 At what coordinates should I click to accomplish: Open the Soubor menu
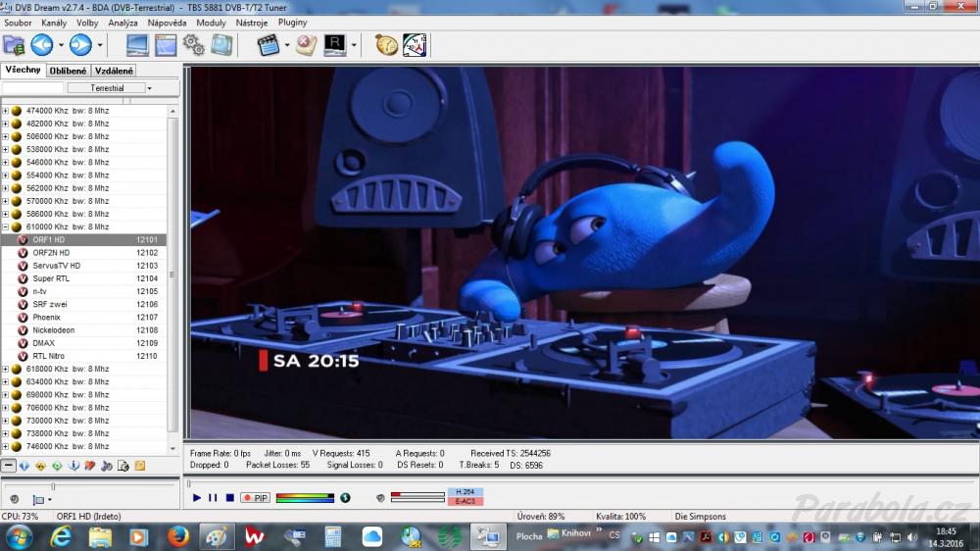click(x=18, y=23)
